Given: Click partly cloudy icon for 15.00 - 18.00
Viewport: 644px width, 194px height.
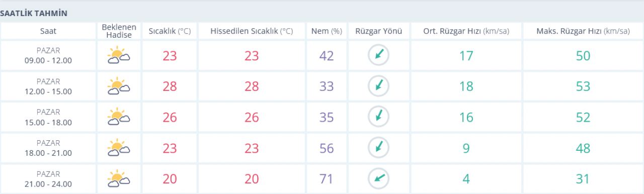Looking at the screenshot, I should pos(119,117).
